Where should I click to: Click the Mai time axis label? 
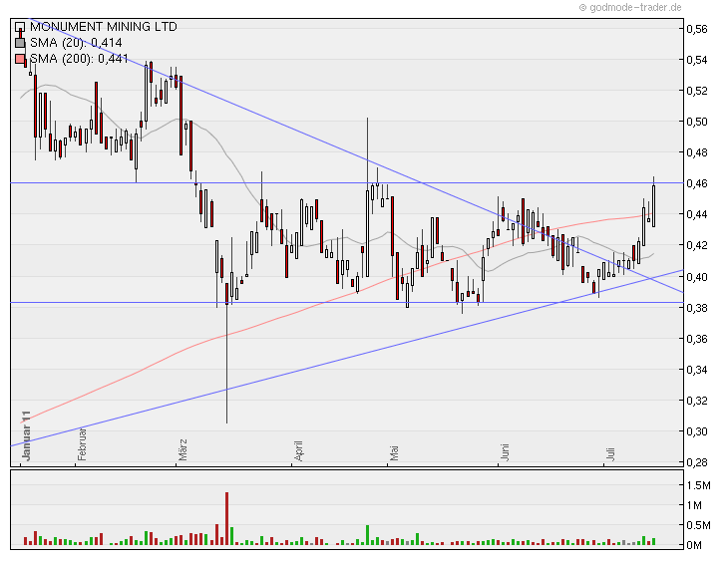[x=394, y=452]
